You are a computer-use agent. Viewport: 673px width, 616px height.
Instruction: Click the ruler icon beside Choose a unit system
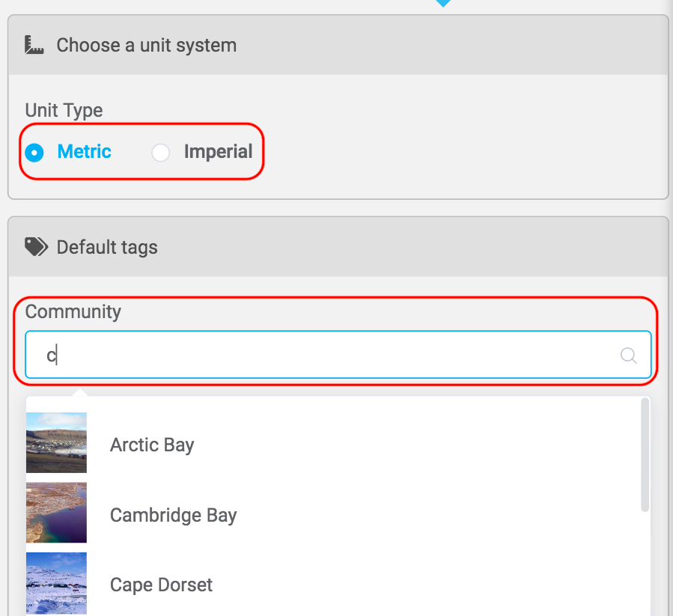tap(35, 45)
